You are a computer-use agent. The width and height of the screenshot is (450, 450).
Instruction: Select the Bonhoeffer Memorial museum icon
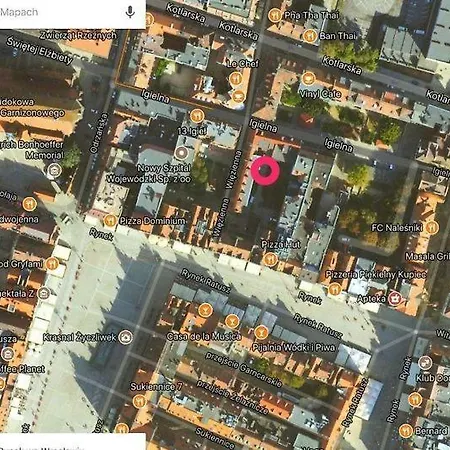54,171
